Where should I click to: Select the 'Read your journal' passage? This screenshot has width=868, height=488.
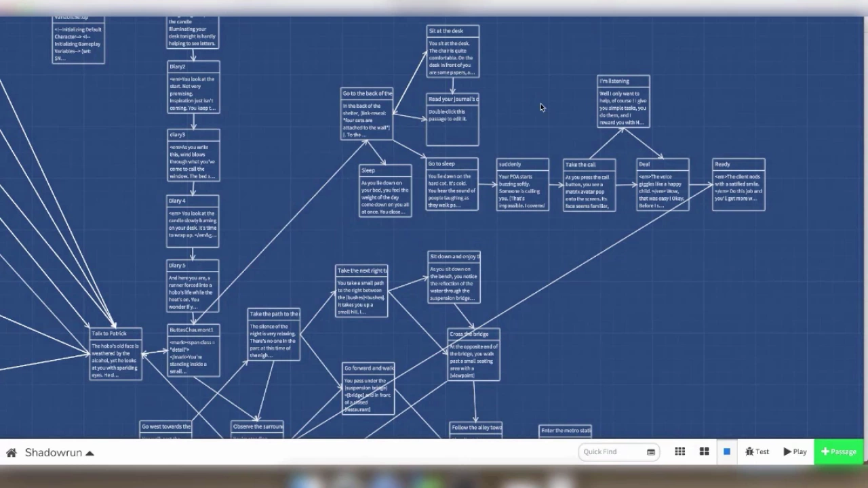click(452, 119)
